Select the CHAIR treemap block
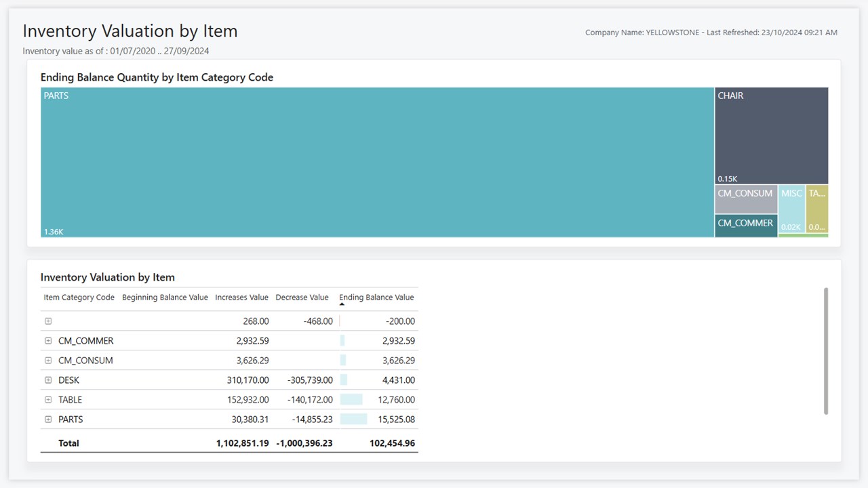 [x=772, y=136]
